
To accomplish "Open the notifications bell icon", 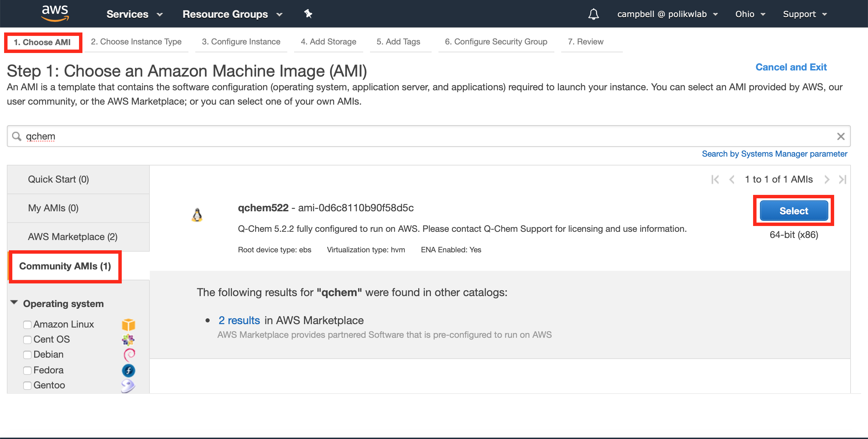I will [x=593, y=14].
